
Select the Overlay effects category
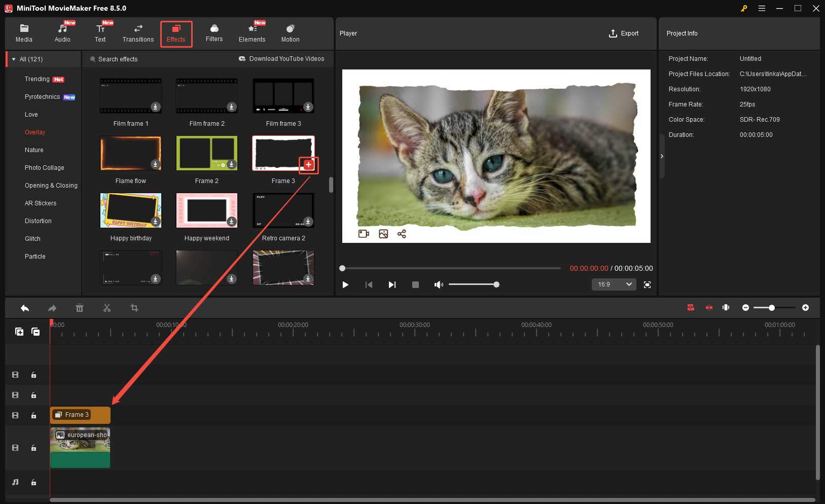click(x=35, y=132)
